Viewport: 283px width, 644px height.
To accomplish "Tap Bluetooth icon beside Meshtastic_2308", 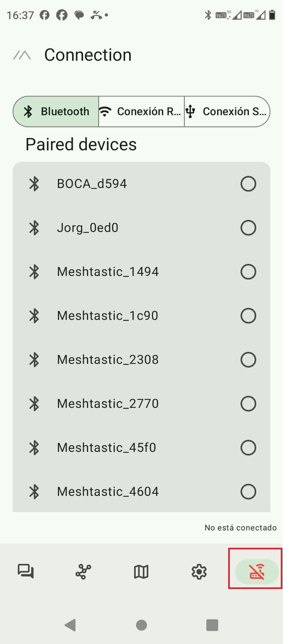I will pyautogui.click(x=34, y=360).
